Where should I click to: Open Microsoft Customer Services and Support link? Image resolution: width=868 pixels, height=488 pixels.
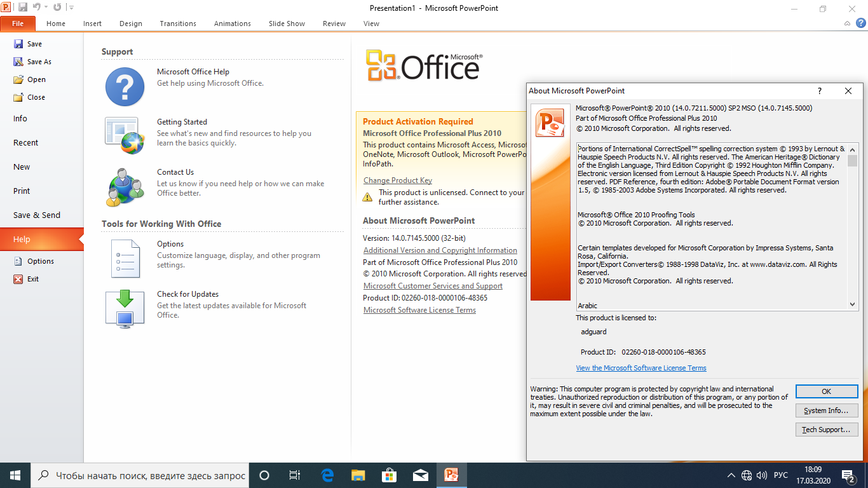point(433,286)
